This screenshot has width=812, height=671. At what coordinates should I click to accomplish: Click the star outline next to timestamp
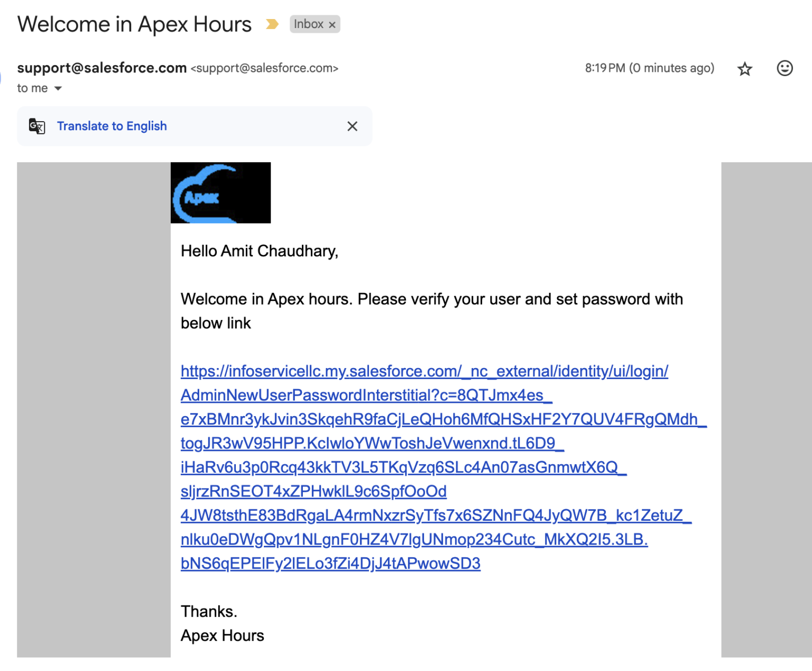coord(745,69)
